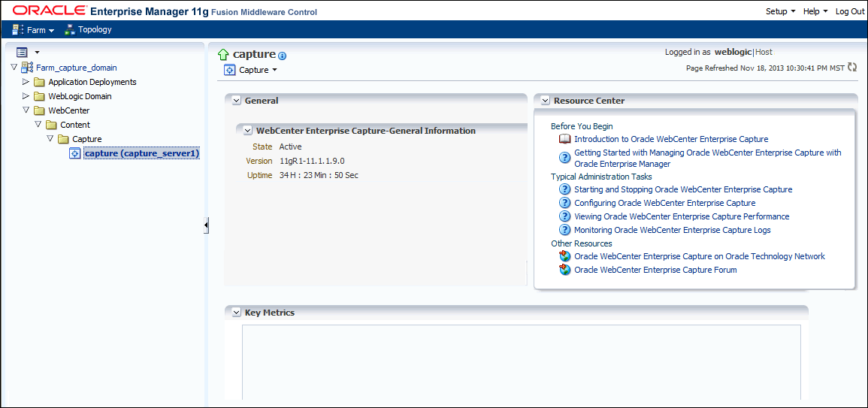The image size is (868, 408).
Task: Click inside the Key Metrics content area
Action: tap(522, 361)
